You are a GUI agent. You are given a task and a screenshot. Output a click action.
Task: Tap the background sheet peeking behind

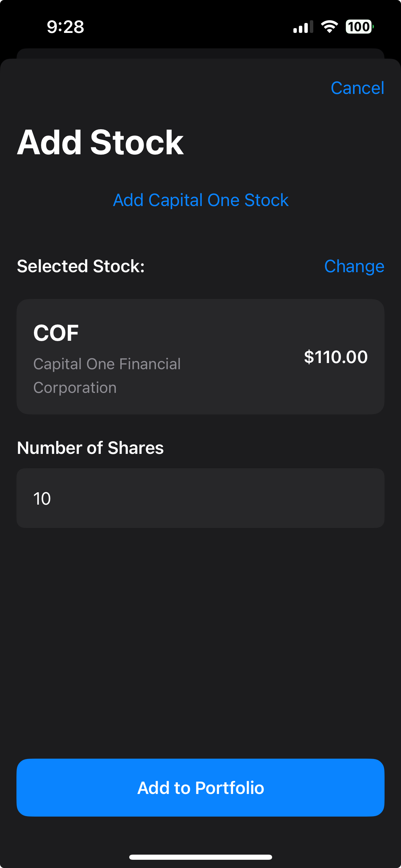pos(200,53)
